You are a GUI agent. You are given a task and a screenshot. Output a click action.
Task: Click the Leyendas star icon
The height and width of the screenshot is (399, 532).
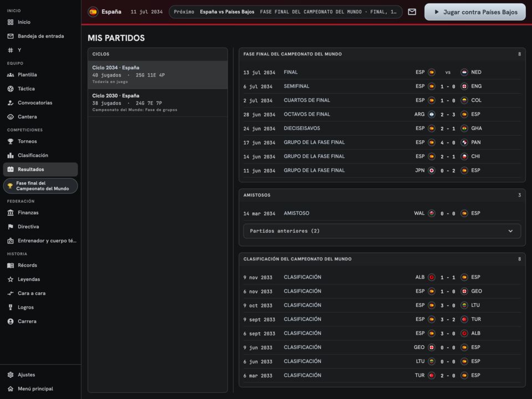point(11,279)
